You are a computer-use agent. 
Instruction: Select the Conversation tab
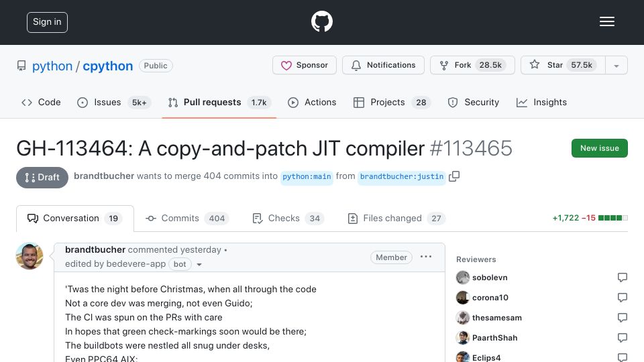(x=74, y=219)
